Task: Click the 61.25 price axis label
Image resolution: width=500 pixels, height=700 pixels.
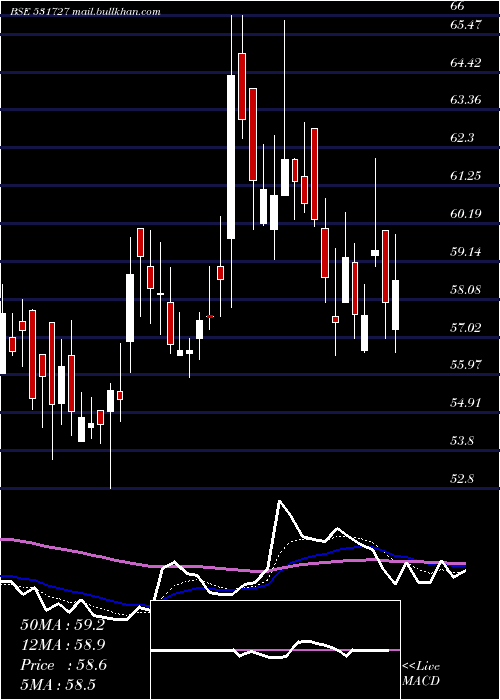Action: [x=466, y=176]
